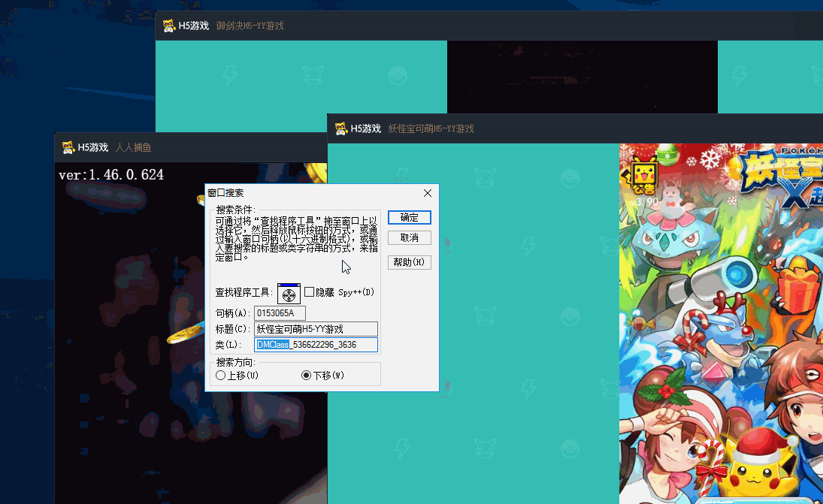Select the 上移(U) radio button
The height and width of the screenshot is (504, 823).
point(220,376)
